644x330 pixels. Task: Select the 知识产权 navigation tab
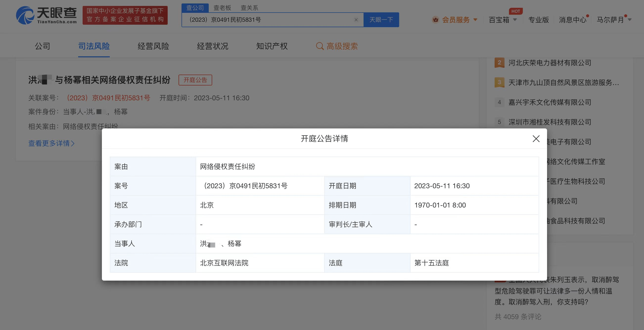(272, 46)
